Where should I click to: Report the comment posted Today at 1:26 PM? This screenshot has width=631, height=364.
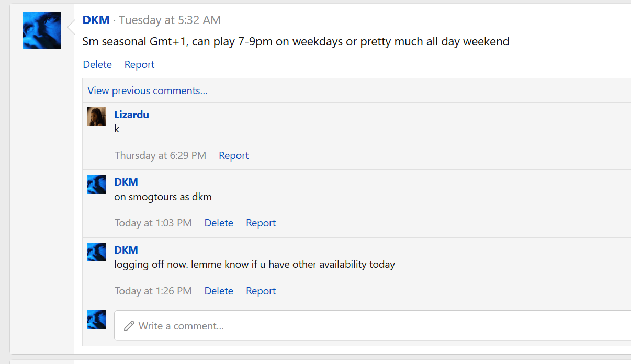[261, 291]
